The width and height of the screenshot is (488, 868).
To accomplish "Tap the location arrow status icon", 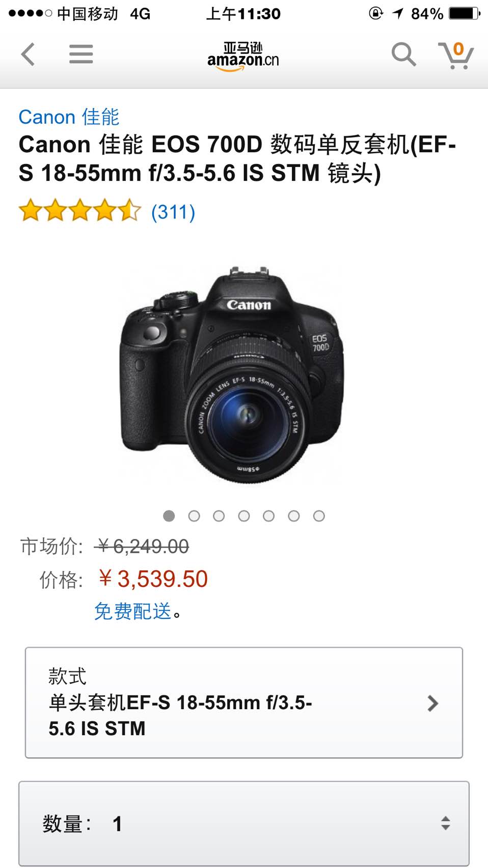I will pos(398,13).
